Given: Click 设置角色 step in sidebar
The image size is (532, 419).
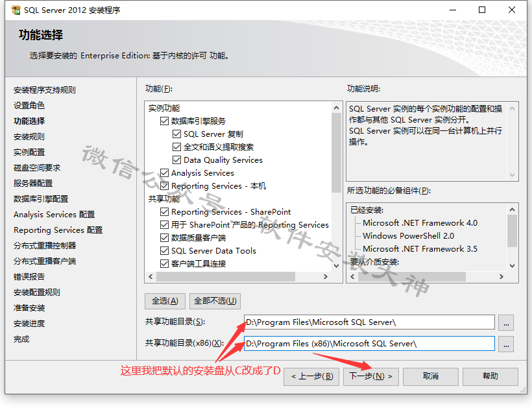Looking at the screenshot, I should pyautogui.click(x=29, y=106).
